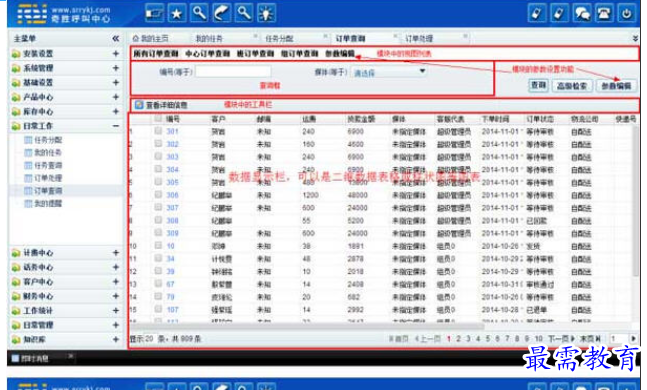The width and height of the screenshot is (647, 390).
Task: Tick checkbox for order 306
Action: (x=158, y=194)
